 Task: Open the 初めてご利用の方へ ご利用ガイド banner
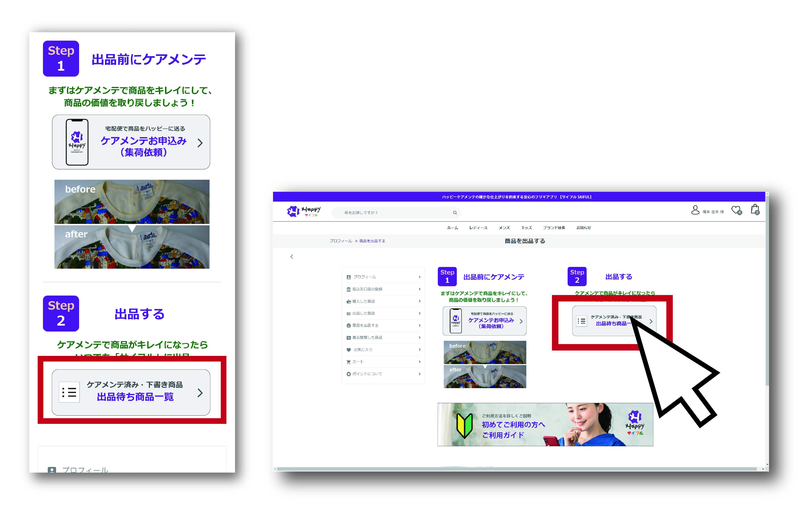pyautogui.click(x=545, y=425)
